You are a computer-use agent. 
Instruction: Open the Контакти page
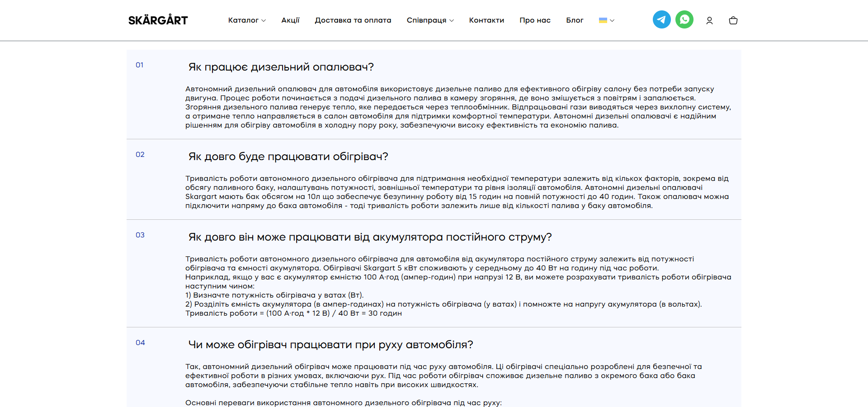486,20
